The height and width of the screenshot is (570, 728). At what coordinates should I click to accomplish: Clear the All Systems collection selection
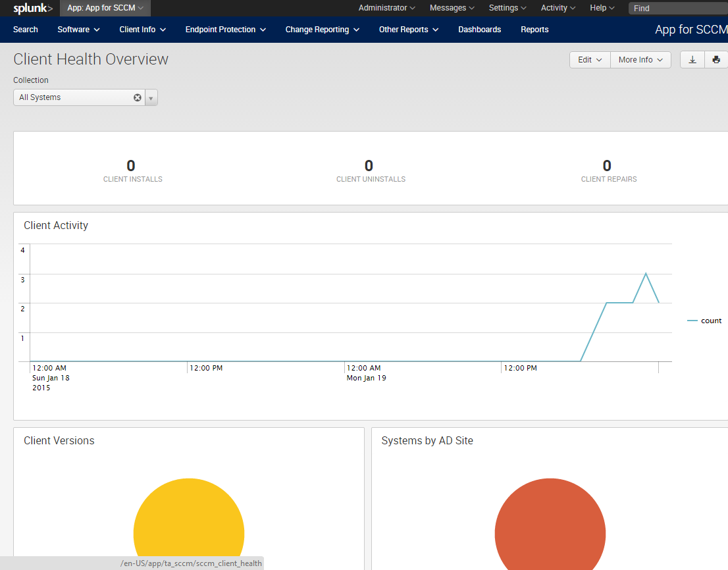point(138,97)
